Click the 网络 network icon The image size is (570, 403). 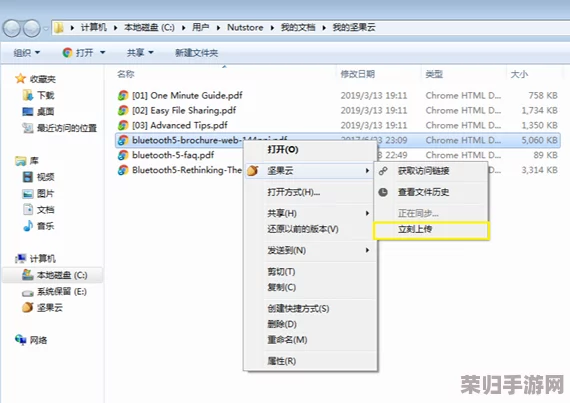click(x=20, y=340)
